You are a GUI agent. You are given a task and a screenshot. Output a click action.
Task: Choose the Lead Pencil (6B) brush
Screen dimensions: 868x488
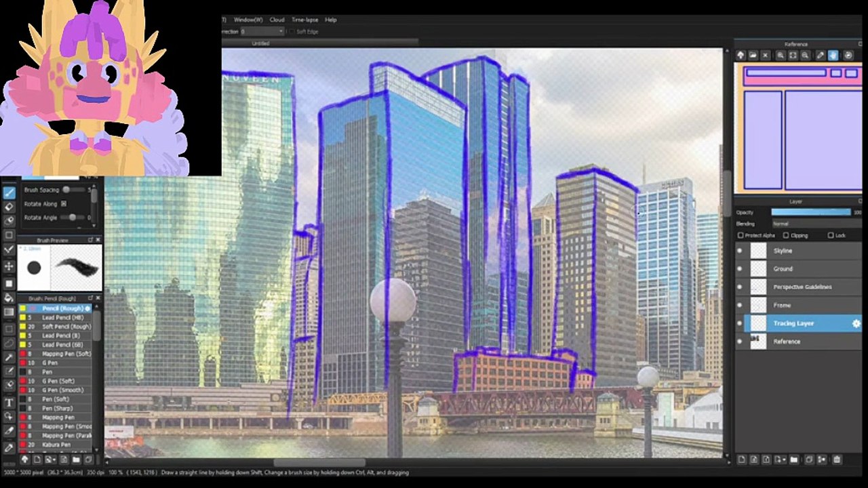(x=56, y=345)
